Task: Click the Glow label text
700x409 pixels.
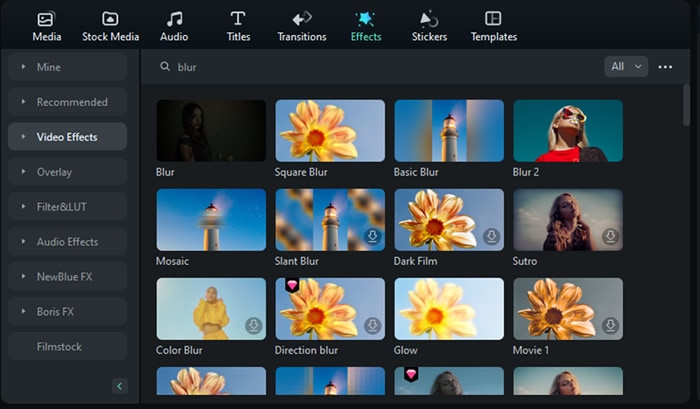Action: pyautogui.click(x=405, y=350)
